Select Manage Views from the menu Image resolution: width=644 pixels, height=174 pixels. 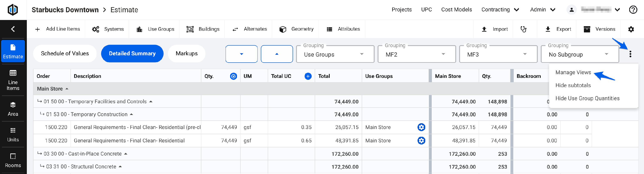[573, 72]
